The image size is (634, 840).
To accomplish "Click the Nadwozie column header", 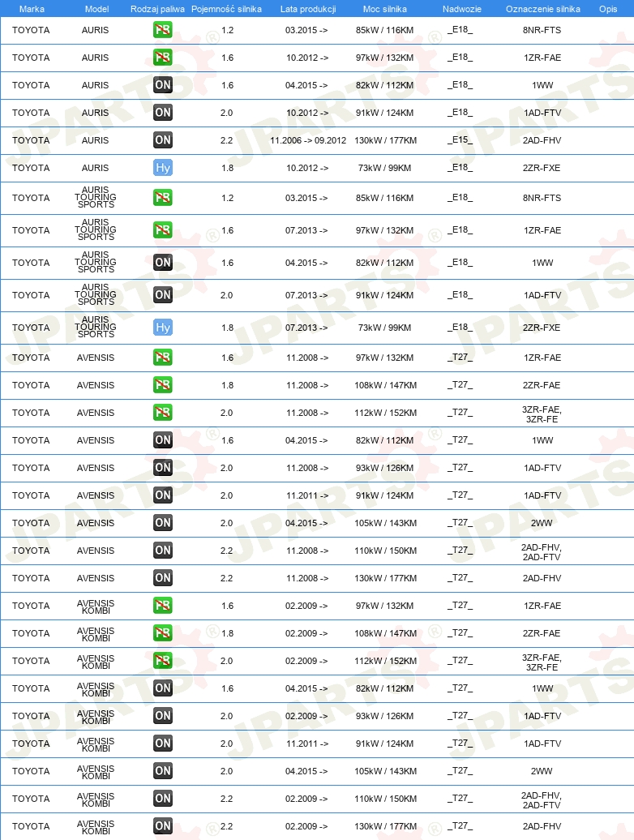I will click(461, 9).
